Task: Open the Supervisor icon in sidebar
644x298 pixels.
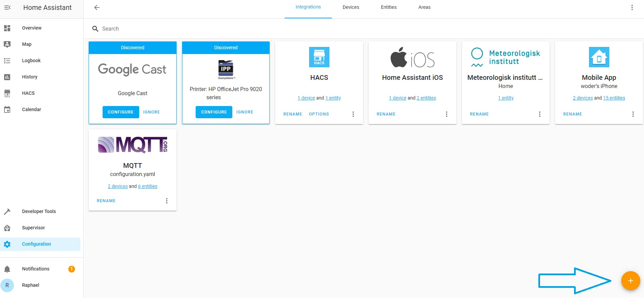Action: tap(7, 228)
